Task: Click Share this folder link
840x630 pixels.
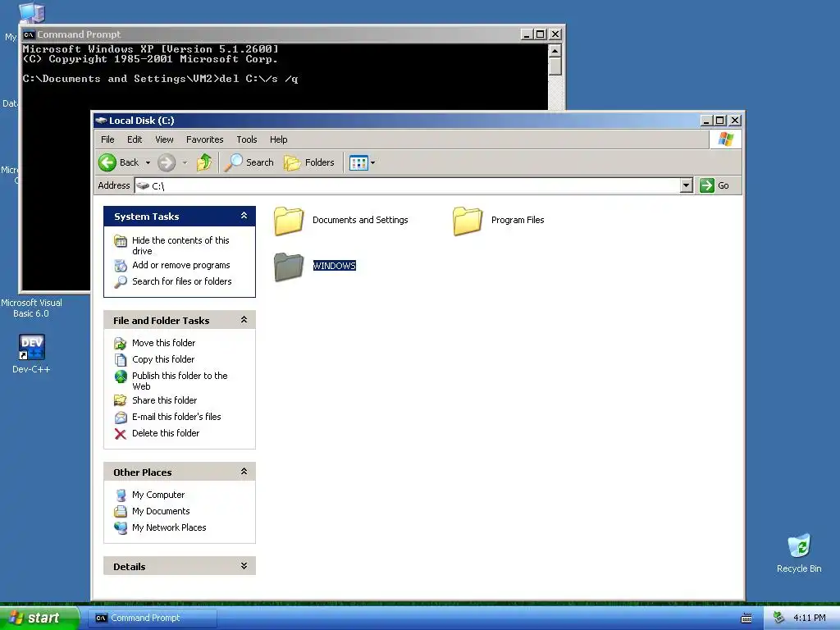Action: click(x=164, y=400)
